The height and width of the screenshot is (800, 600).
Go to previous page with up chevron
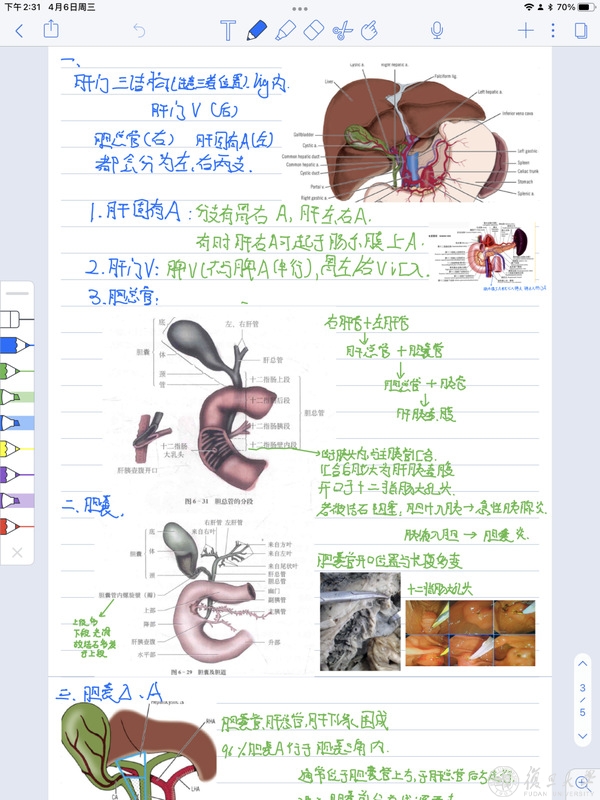click(582, 664)
